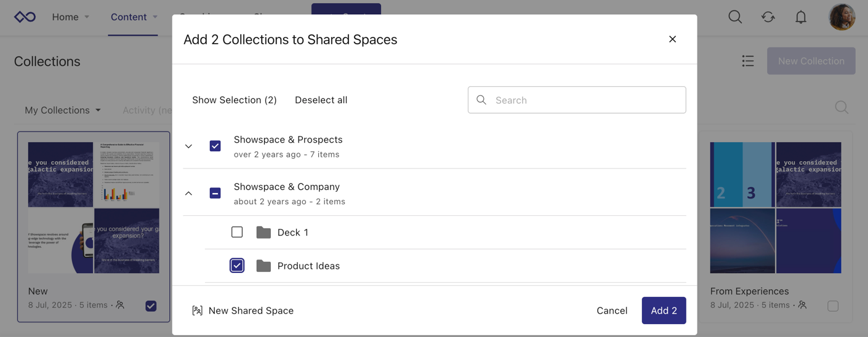Click New Collection button behind dialog
Image resolution: width=868 pixels, height=337 pixels.
(x=811, y=61)
